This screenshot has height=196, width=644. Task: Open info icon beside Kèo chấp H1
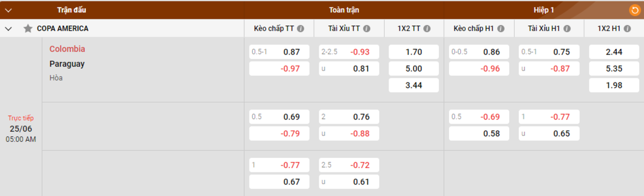(500, 28)
